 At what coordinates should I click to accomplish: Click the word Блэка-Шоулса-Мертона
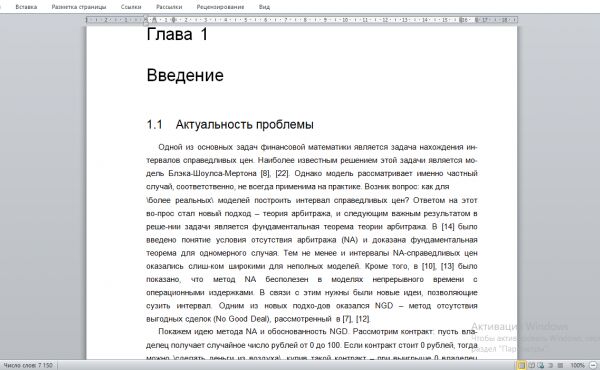[212, 173]
